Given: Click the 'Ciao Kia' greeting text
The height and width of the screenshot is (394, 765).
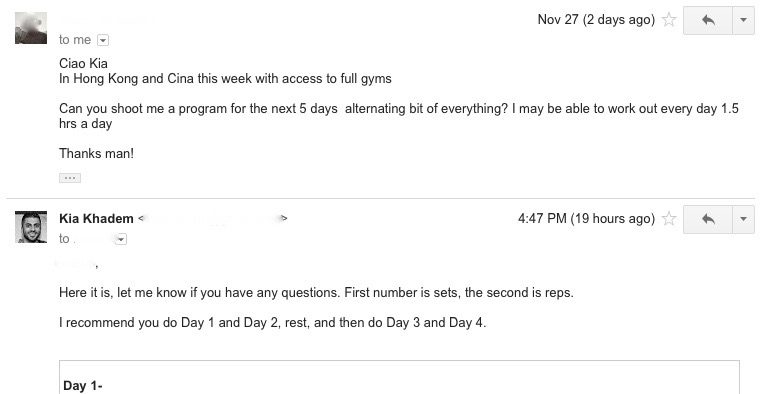Looking at the screenshot, I should click(x=83, y=63).
